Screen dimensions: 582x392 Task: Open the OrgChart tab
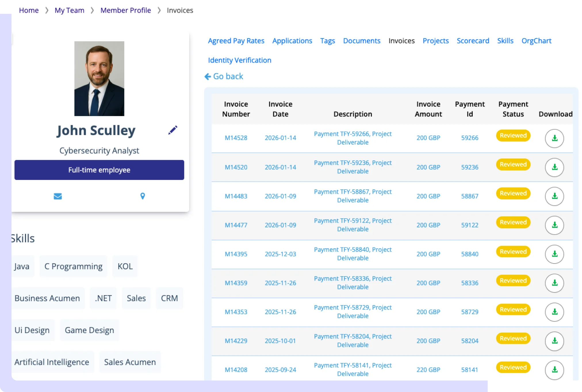tap(536, 41)
